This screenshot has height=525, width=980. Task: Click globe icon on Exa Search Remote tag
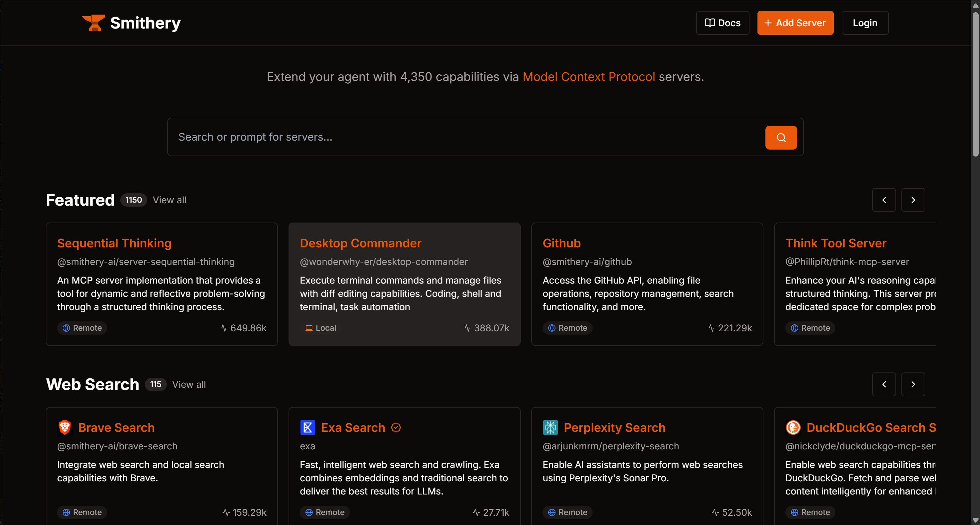coord(309,512)
